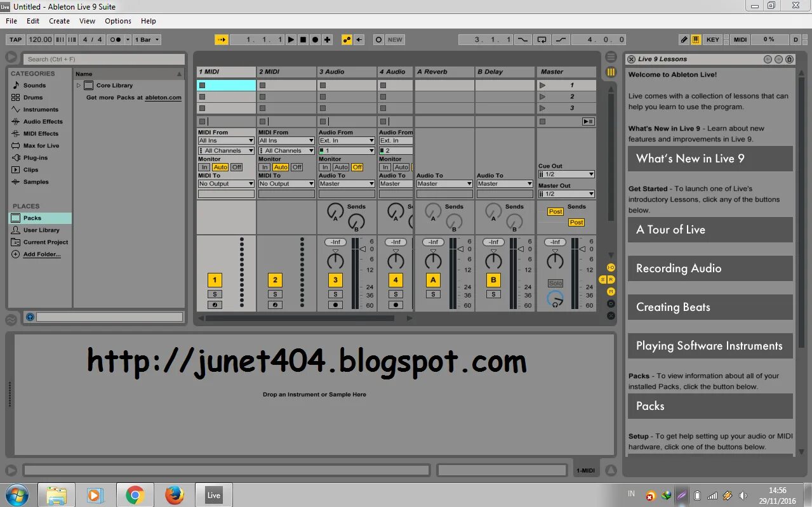Follow ableton.com link in browser

coord(163,98)
